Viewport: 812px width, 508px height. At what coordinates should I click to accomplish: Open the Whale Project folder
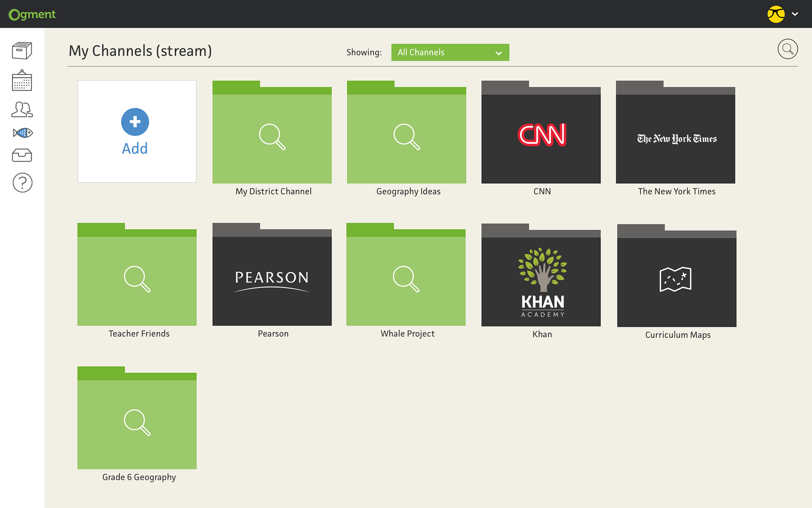pyautogui.click(x=406, y=274)
